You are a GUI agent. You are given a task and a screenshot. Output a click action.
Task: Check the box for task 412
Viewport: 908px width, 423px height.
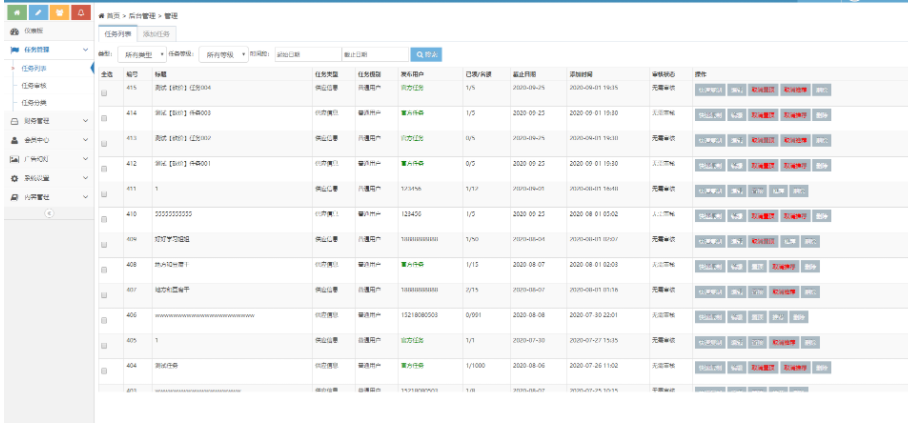coord(104,169)
